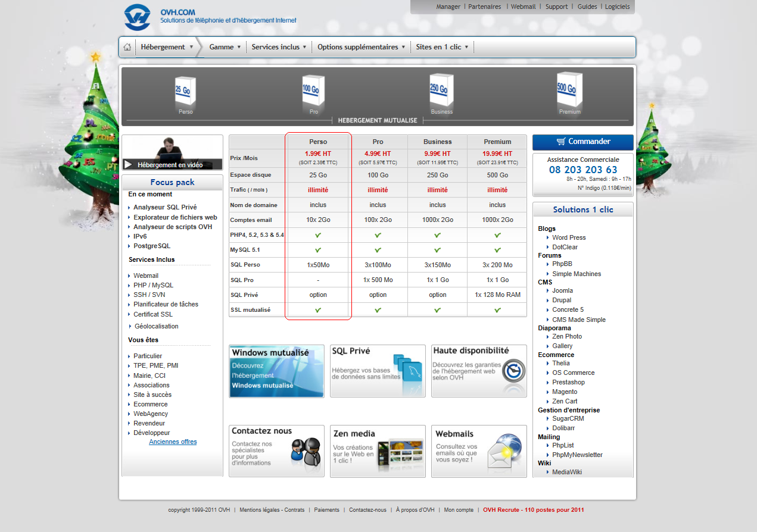The width and height of the screenshot is (757, 532).
Task: Open the Contactez nous banner
Action: (276, 451)
